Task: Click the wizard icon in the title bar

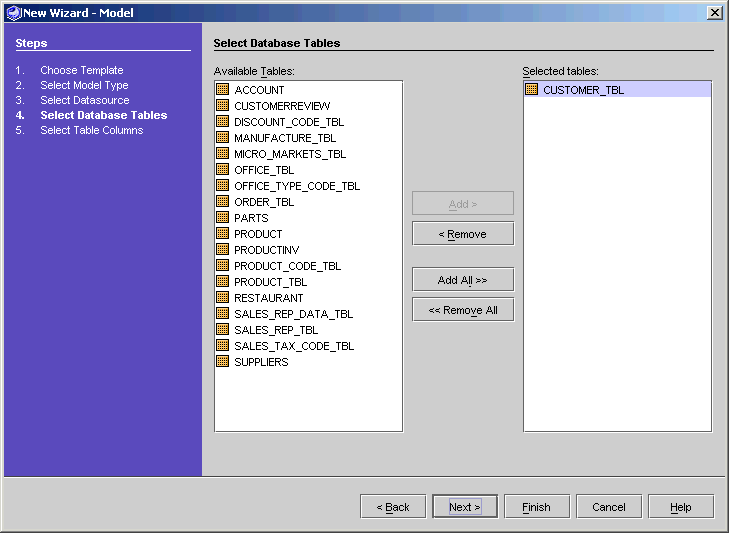Action: pos(13,13)
